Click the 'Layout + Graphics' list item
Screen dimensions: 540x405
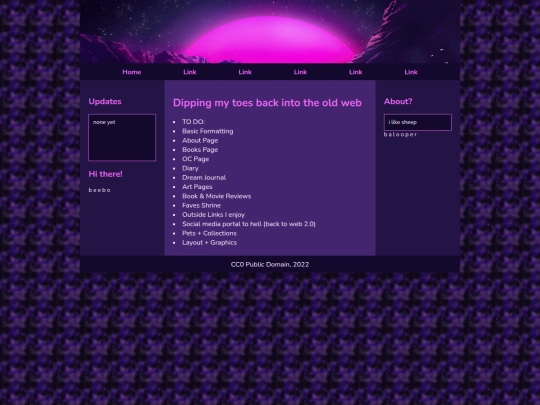(x=209, y=243)
